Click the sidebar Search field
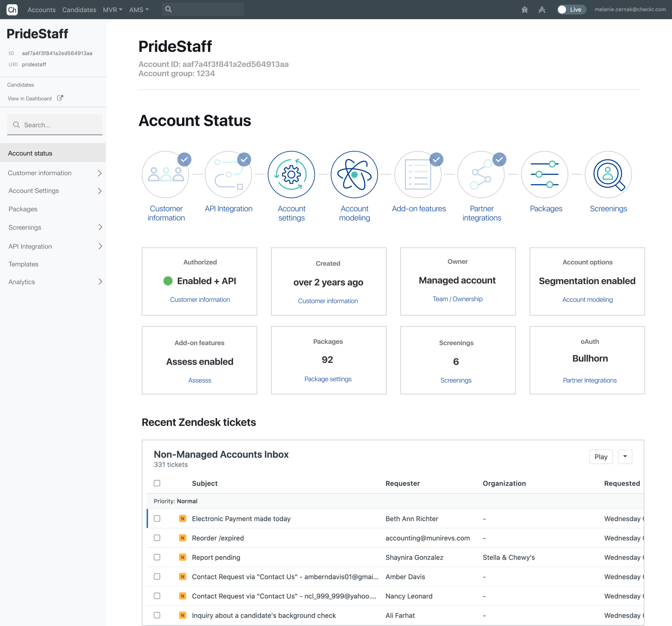 pos(55,125)
